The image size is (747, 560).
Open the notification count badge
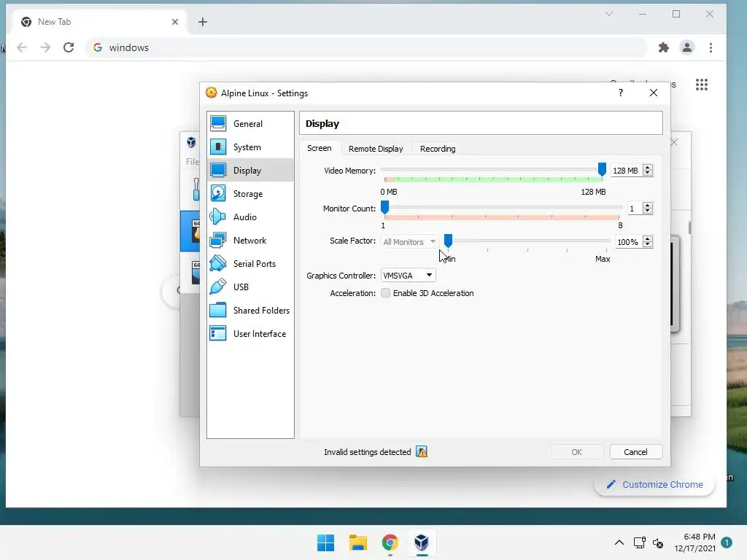click(727, 542)
